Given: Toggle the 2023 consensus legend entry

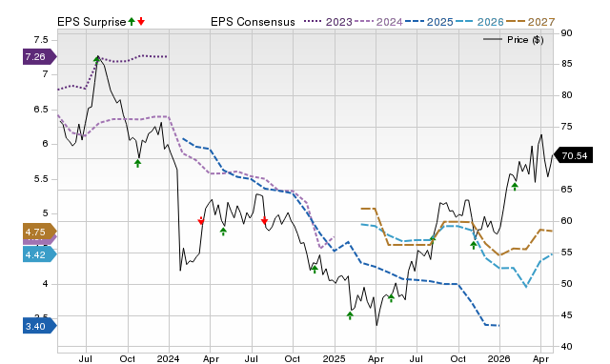Looking at the screenshot, I should (328, 22).
